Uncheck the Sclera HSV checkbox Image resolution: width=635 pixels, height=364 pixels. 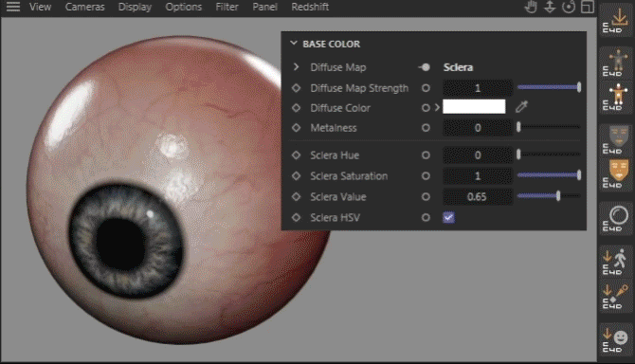coord(448,217)
